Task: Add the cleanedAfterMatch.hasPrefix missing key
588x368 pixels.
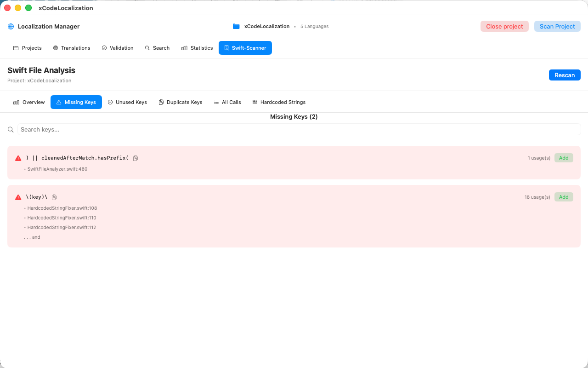Action: tap(564, 158)
